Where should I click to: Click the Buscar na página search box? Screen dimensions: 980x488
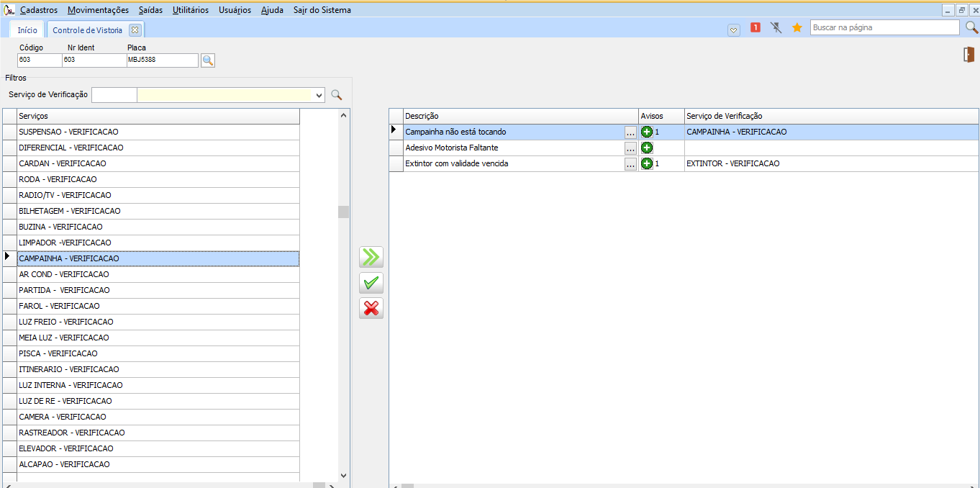click(884, 27)
